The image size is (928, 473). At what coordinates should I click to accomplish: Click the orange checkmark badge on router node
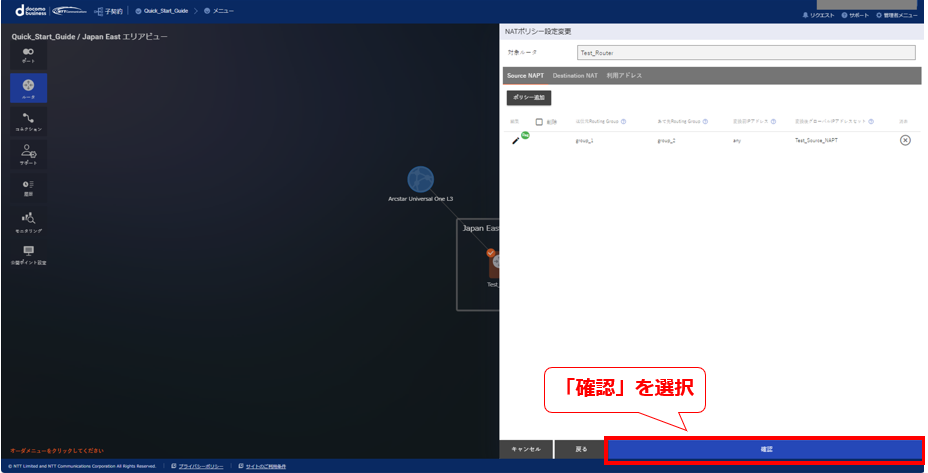pos(491,253)
